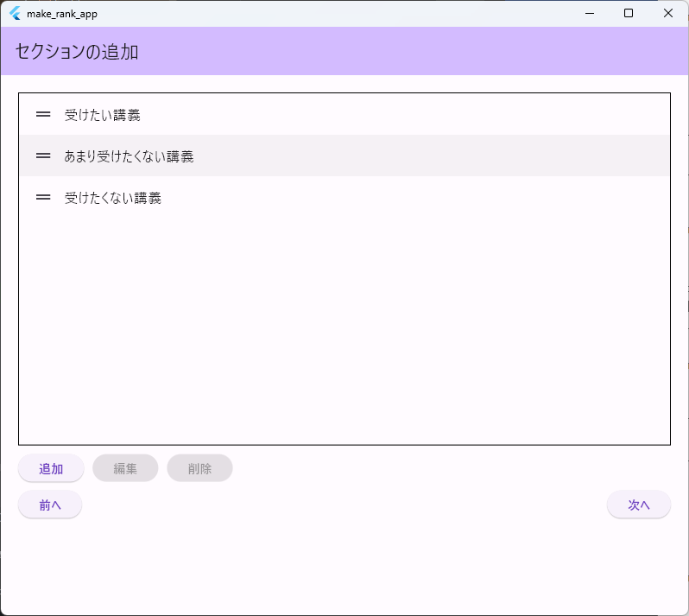The image size is (689, 616).
Task: Select the あまり受けたくない講義 section row
Action: 129,156
